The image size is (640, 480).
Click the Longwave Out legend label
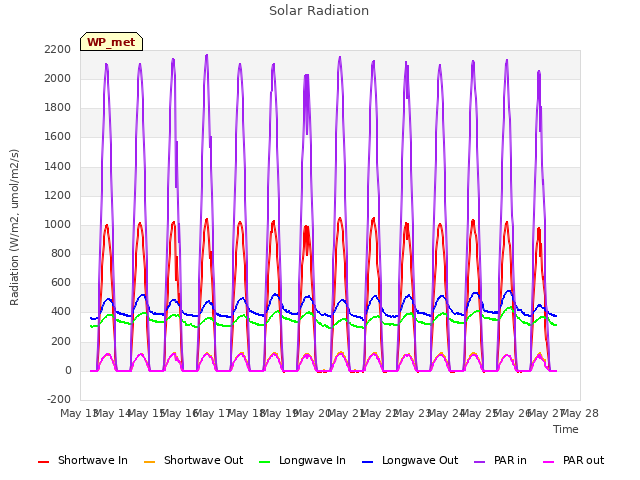pos(420,460)
